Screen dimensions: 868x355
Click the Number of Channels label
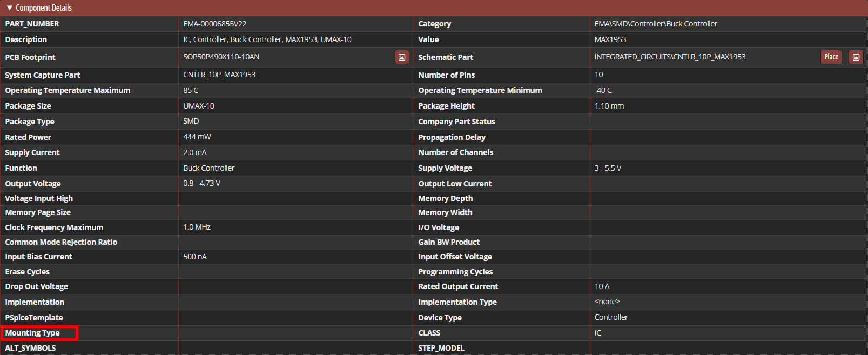click(455, 152)
